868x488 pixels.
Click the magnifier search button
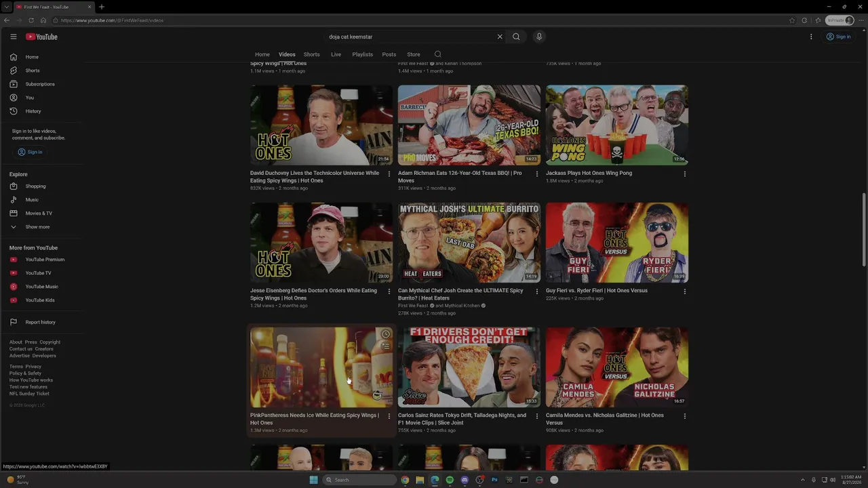[x=516, y=37]
